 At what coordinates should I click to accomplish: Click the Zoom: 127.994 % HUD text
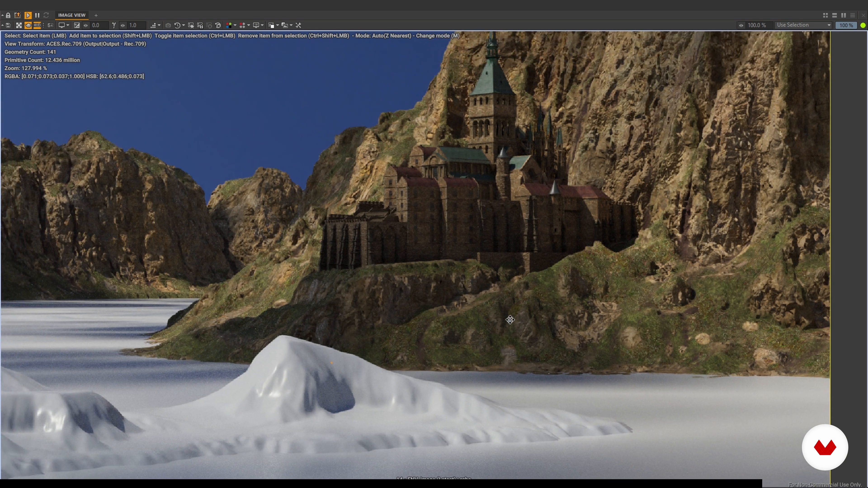(x=26, y=68)
